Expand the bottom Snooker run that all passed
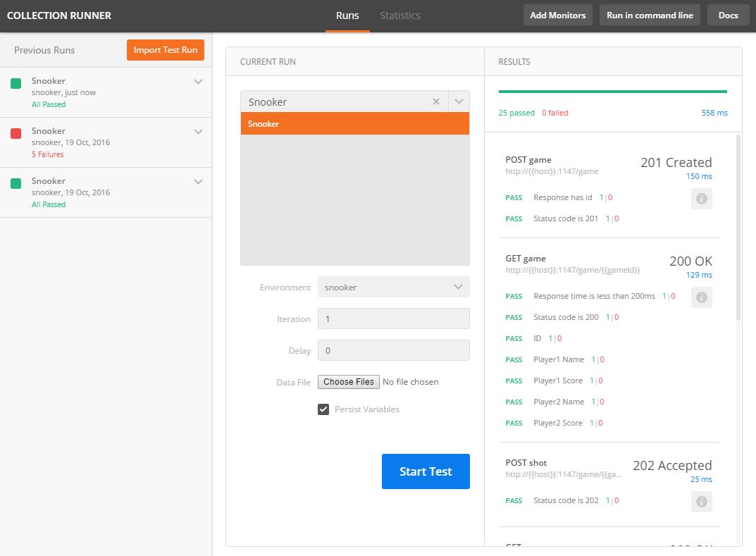Image resolution: width=756 pixels, height=556 pixels. click(198, 182)
